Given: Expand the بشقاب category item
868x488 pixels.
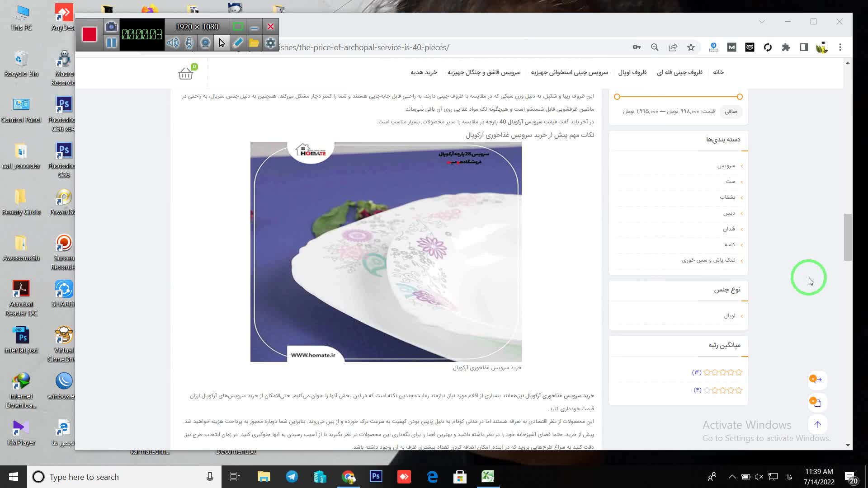Looking at the screenshot, I should [727, 197].
